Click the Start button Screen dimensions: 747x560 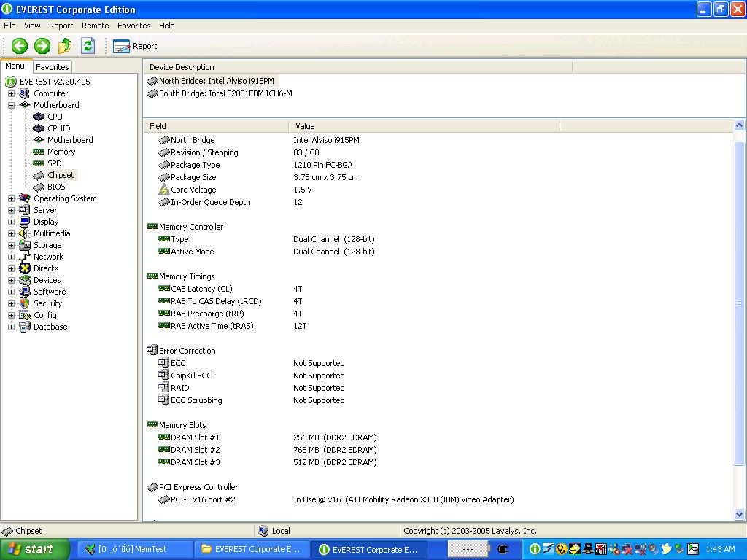point(34,549)
